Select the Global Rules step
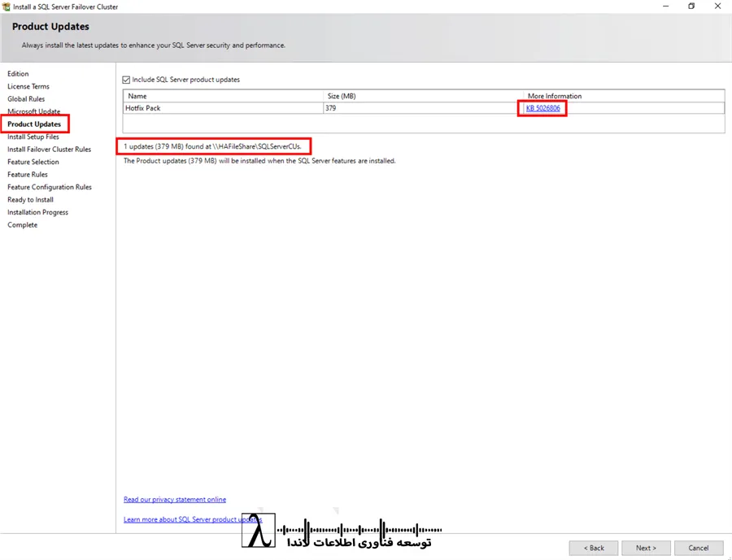The width and height of the screenshot is (732, 560). point(26,99)
